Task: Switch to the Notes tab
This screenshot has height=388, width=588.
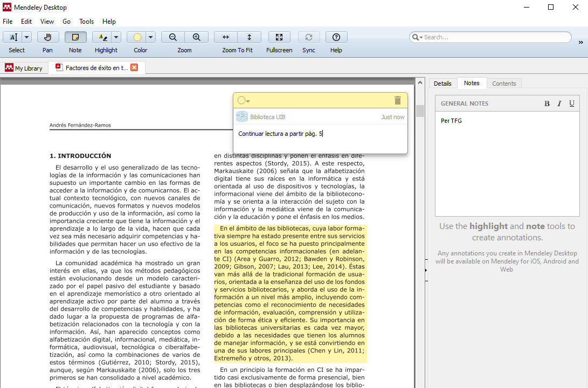Action: pos(472,83)
